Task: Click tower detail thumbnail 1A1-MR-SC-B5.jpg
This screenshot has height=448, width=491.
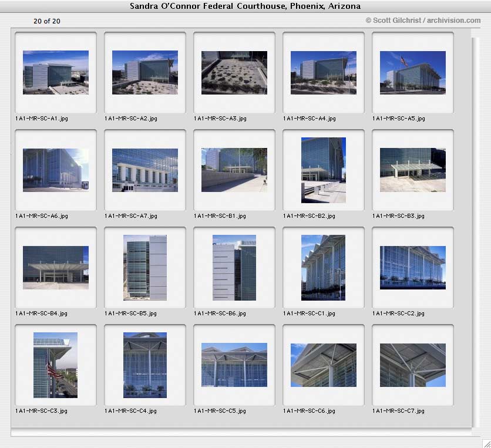Action: click(x=145, y=268)
